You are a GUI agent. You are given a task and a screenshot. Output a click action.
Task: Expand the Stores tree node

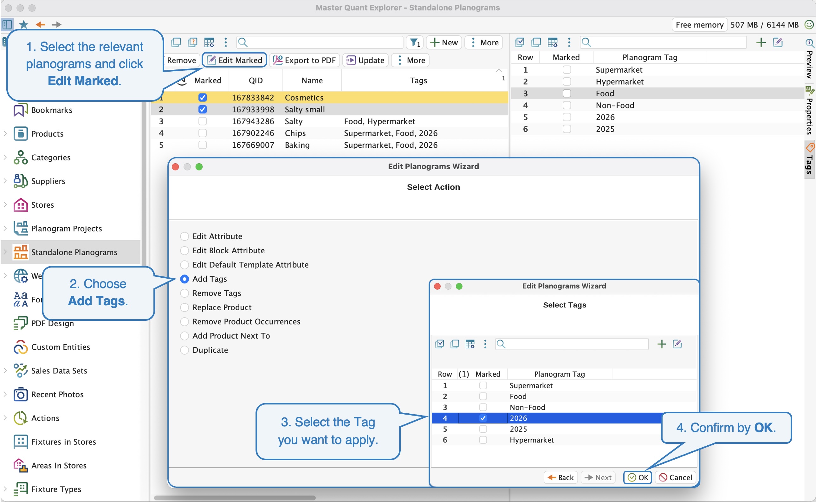(x=5, y=205)
